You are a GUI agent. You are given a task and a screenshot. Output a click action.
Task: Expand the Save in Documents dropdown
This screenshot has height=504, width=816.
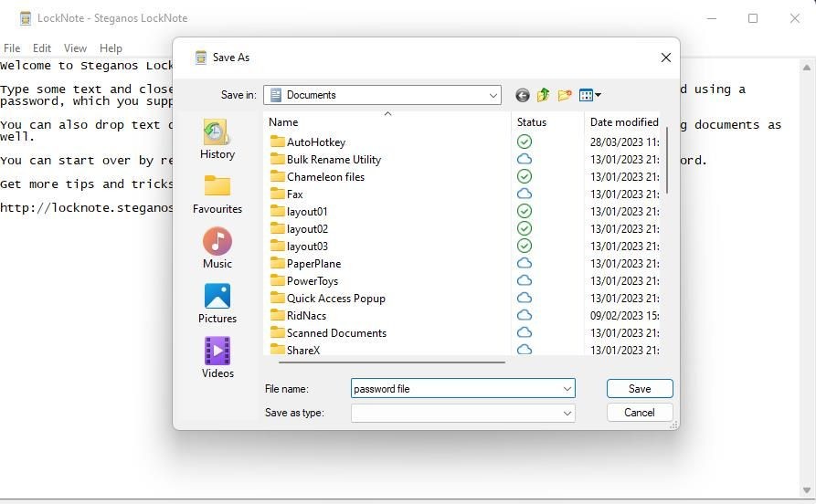(493, 95)
